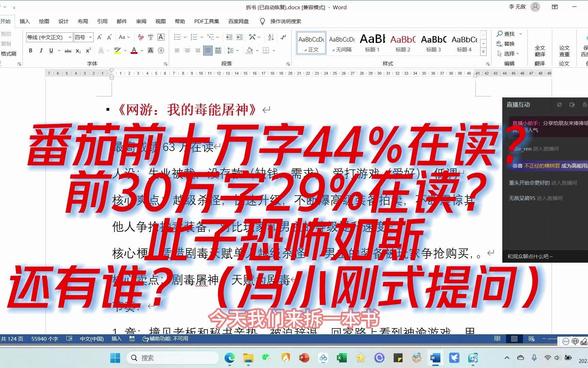Screen dimensions: 588x368
Task: Expand change case Aa menu
Action: (x=128, y=37)
